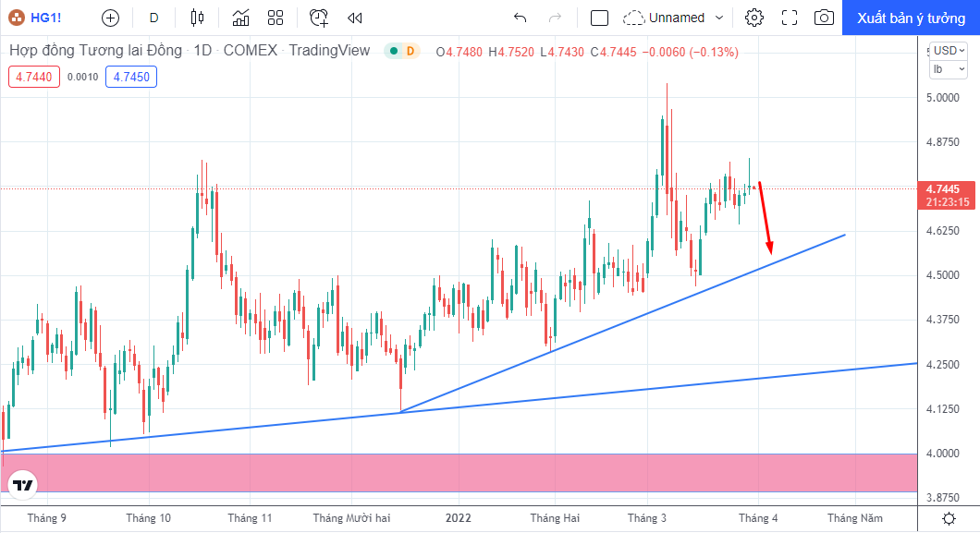980x533 pixels.
Task: Start bar replay with the rewind icon
Action: 355,18
